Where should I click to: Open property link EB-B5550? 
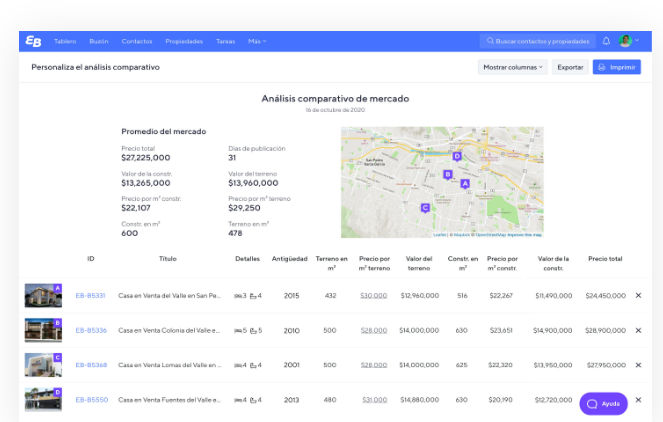pos(92,400)
